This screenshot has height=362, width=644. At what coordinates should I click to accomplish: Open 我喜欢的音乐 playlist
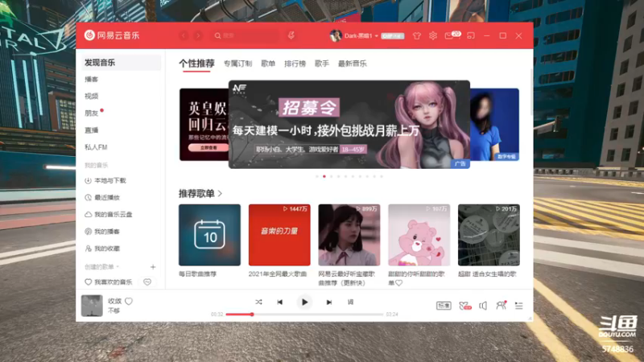pos(109,282)
